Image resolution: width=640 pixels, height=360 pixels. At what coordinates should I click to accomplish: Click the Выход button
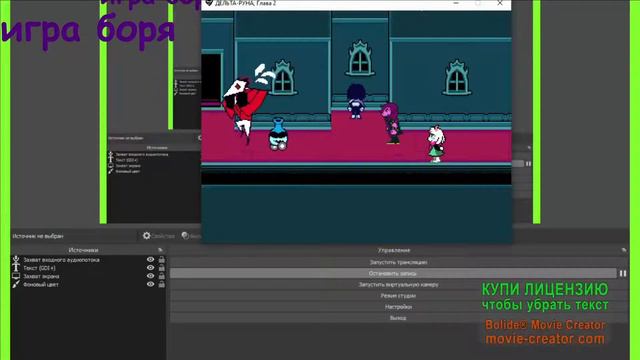(x=398, y=318)
